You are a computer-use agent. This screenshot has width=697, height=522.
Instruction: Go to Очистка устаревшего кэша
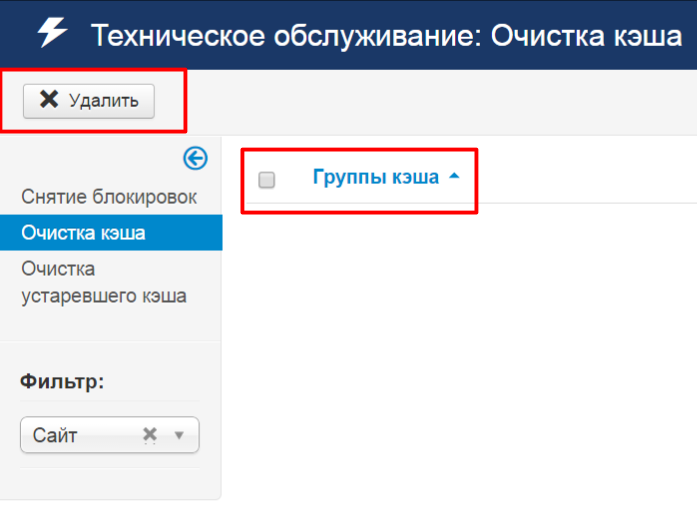click(103, 282)
